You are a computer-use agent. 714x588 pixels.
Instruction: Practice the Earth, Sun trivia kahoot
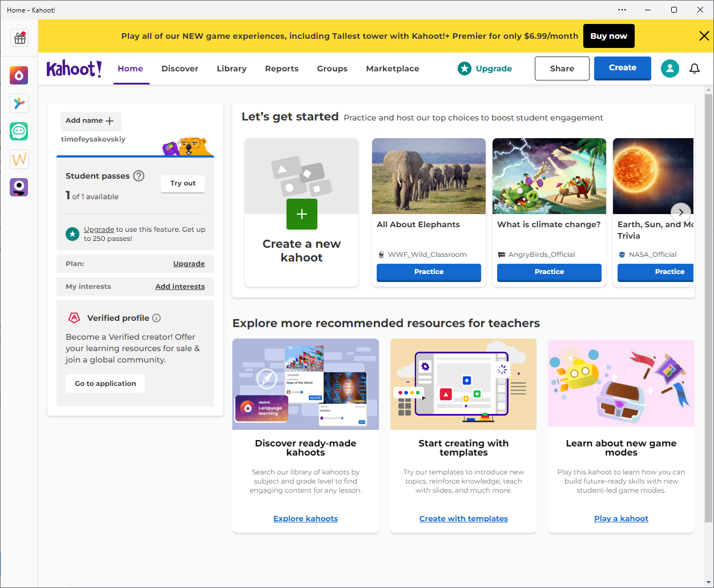(x=656, y=272)
